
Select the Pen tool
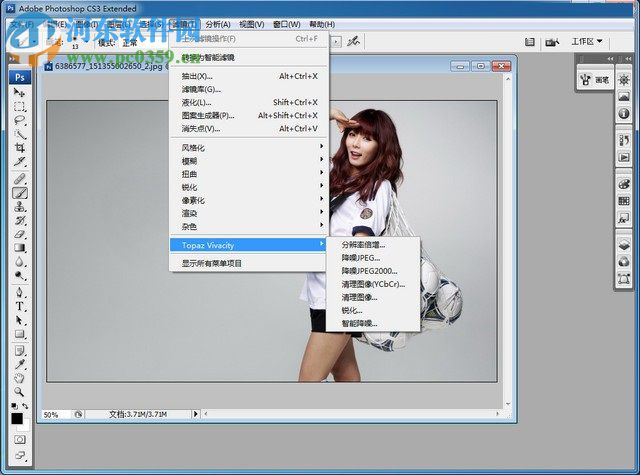20,292
